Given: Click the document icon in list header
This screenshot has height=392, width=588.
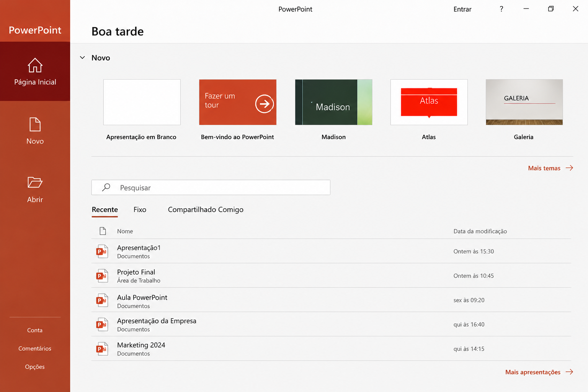Looking at the screenshot, I should point(103,231).
